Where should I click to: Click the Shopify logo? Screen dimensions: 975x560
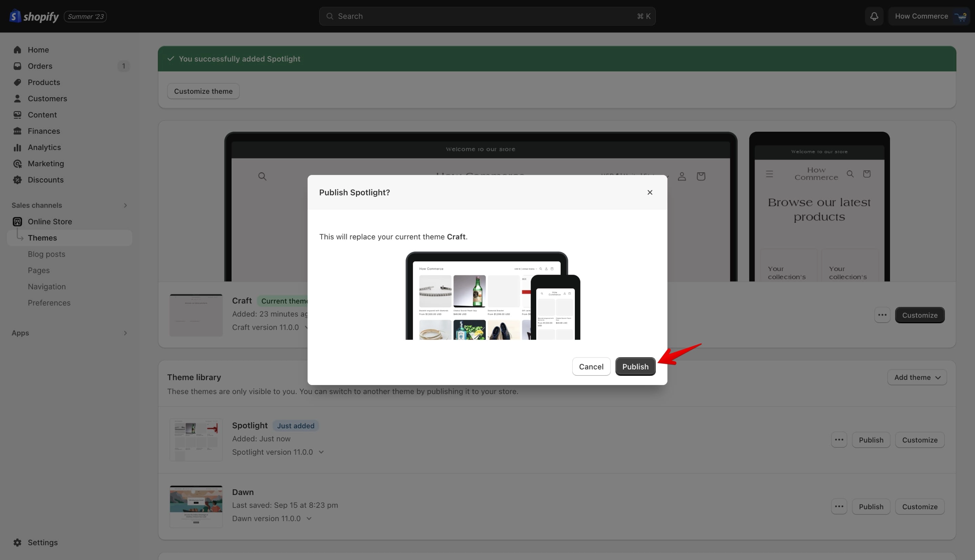pos(34,16)
